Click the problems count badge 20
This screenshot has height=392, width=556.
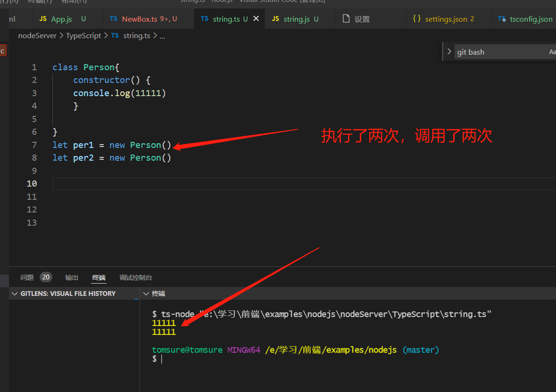click(46, 277)
